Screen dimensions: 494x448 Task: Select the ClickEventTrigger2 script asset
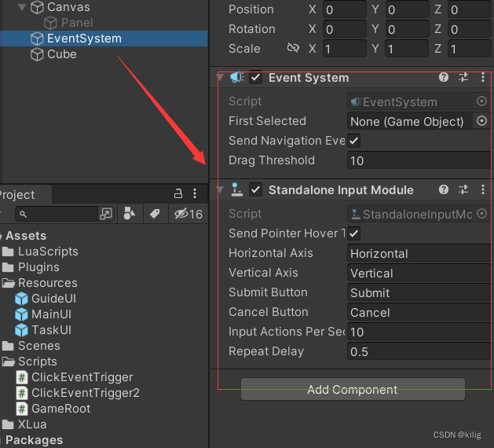tap(85, 393)
